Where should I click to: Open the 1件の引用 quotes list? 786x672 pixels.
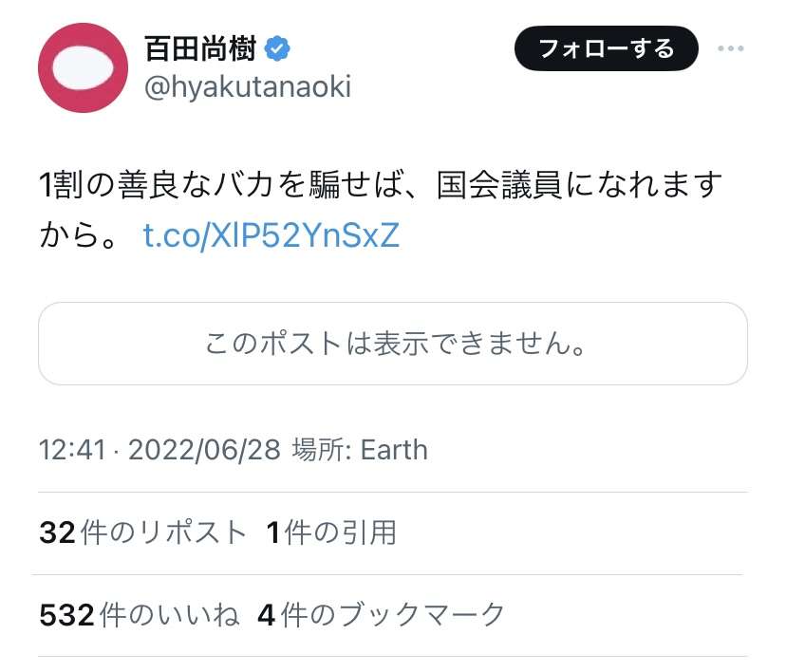pos(331,533)
